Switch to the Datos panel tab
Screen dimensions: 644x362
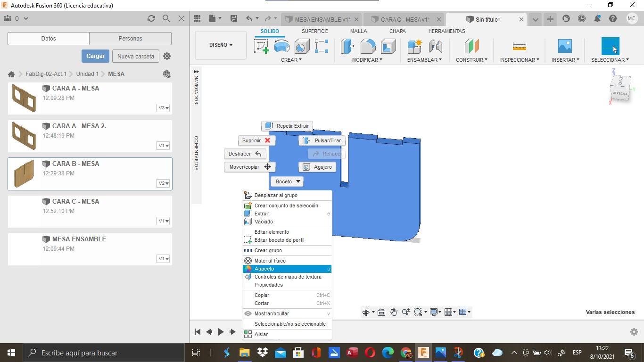(x=49, y=39)
